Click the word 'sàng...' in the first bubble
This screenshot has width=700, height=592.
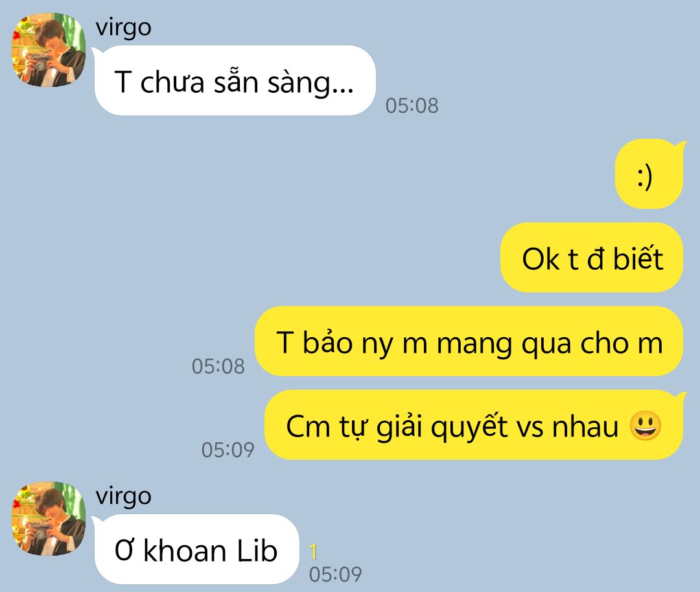click(310, 84)
